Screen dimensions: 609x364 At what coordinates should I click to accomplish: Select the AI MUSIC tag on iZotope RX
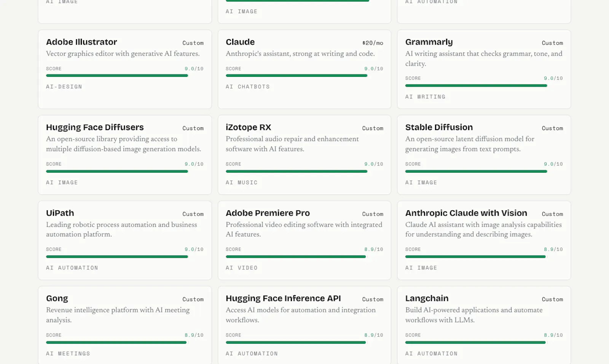pyautogui.click(x=242, y=183)
